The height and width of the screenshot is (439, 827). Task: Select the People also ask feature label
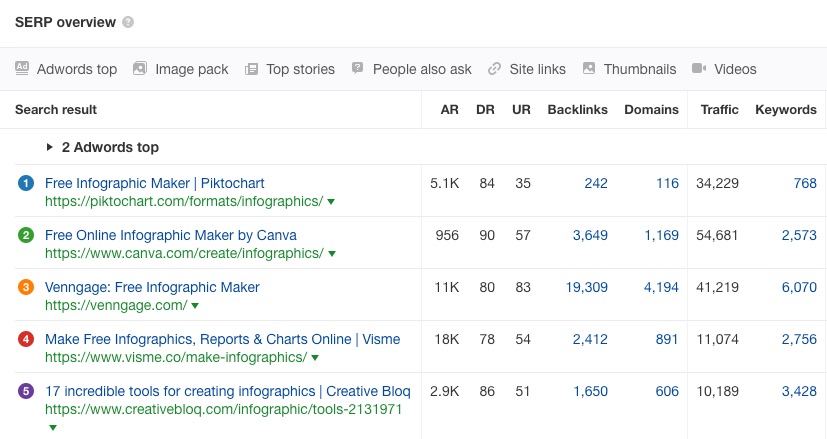click(422, 69)
